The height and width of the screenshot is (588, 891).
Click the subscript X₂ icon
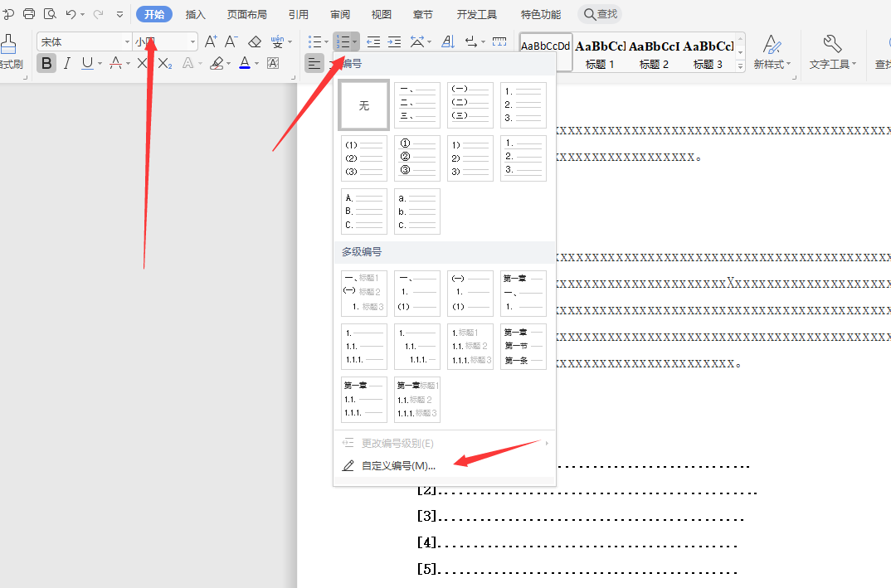pyautogui.click(x=164, y=63)
